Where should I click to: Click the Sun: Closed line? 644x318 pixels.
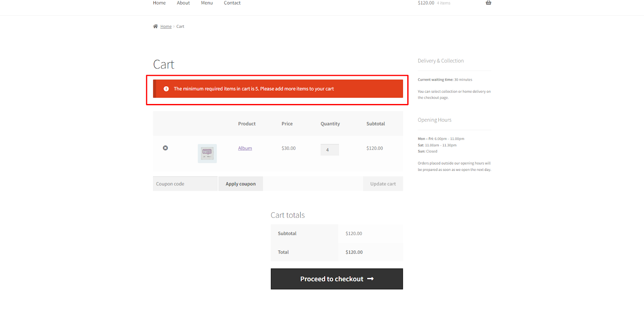coord(427,152)
